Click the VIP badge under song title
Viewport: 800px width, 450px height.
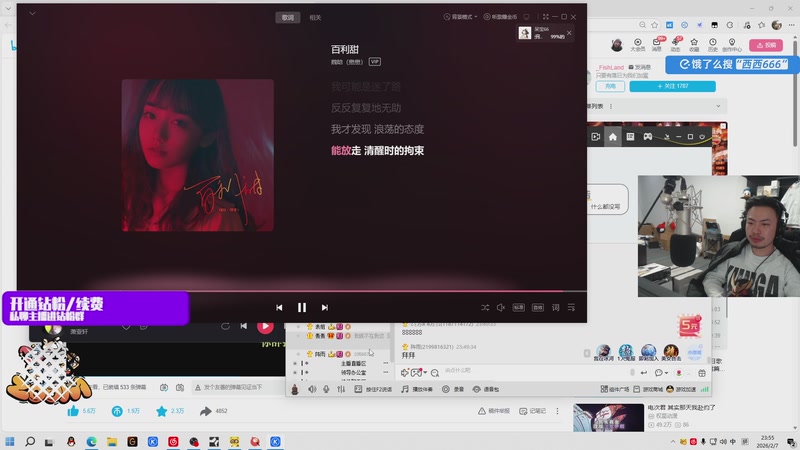click(x=374, y=62)
